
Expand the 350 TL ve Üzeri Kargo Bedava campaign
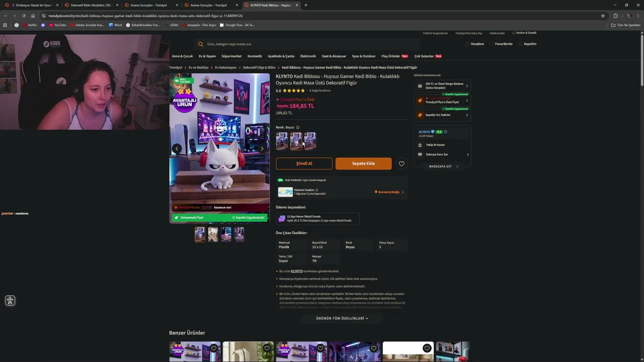[442, 85]
